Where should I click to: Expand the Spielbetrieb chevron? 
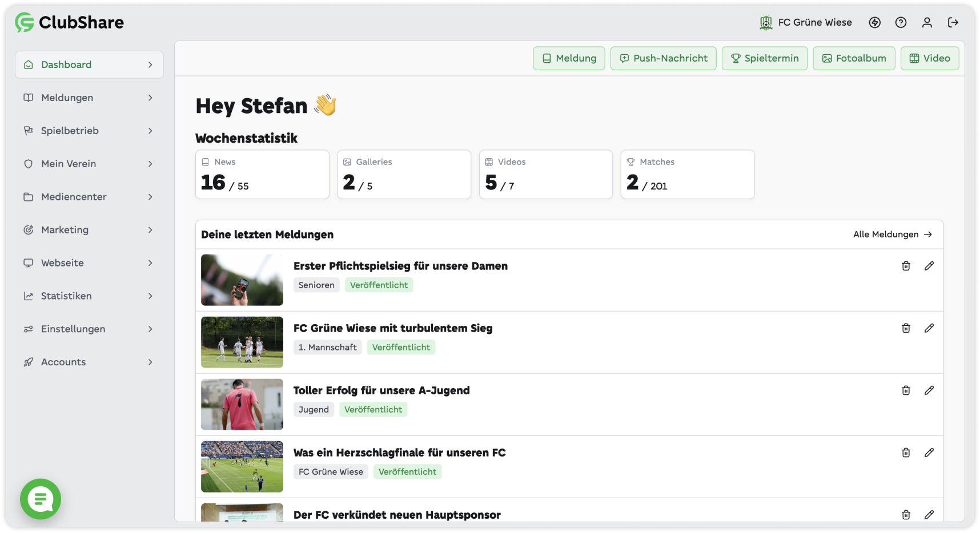point(150,131)
